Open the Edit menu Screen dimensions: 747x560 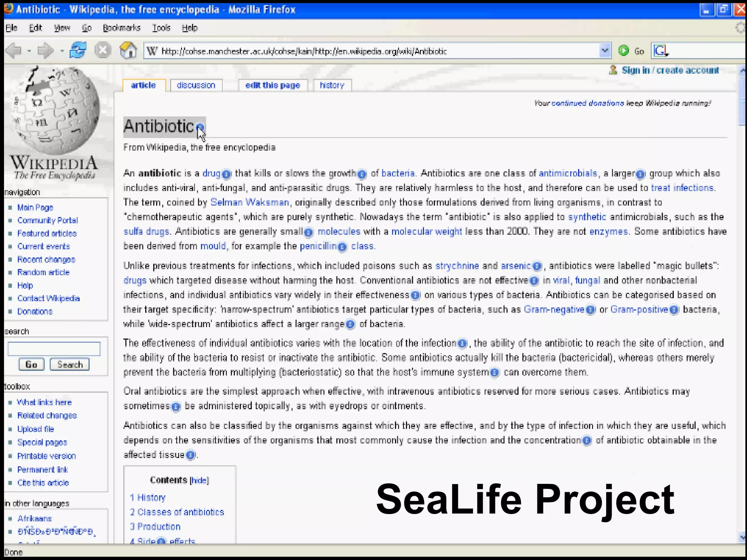click(35, 28)
